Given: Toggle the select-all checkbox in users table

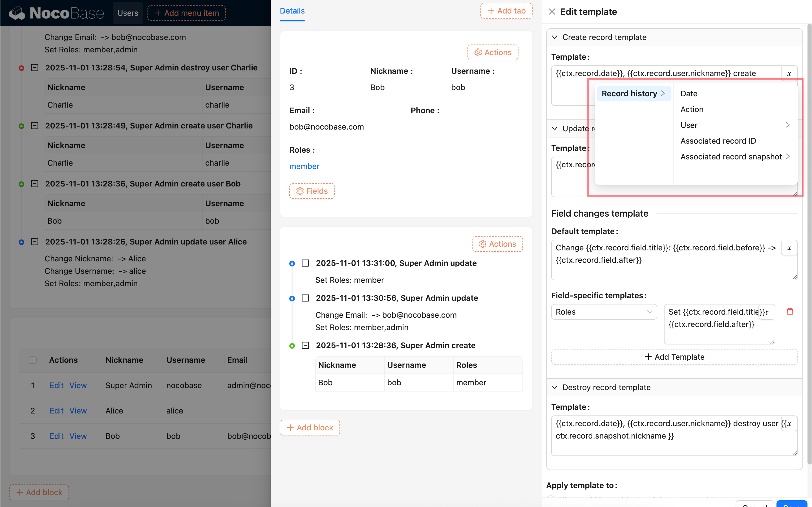Looking at the screenshot, I should (32, 360).
